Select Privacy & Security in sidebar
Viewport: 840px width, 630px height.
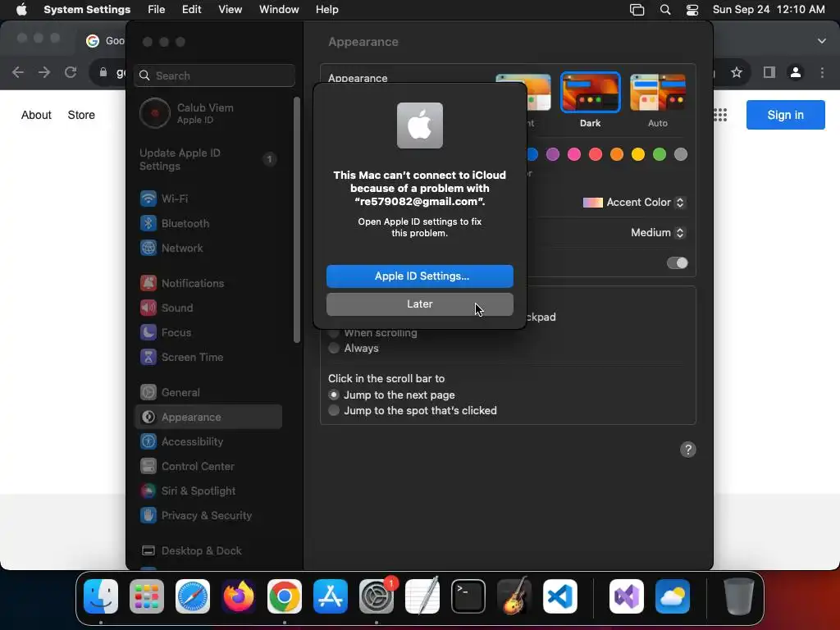[208, 515]
